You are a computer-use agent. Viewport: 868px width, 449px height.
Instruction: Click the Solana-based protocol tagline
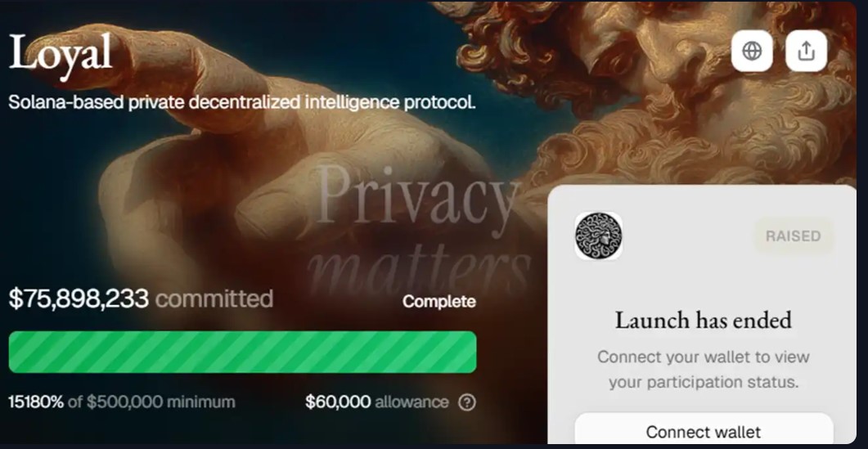pyautogui.click(x=242, y=103)
